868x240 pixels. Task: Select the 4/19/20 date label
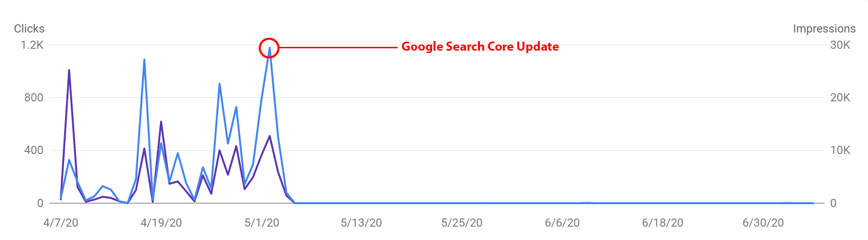(161, 223)
